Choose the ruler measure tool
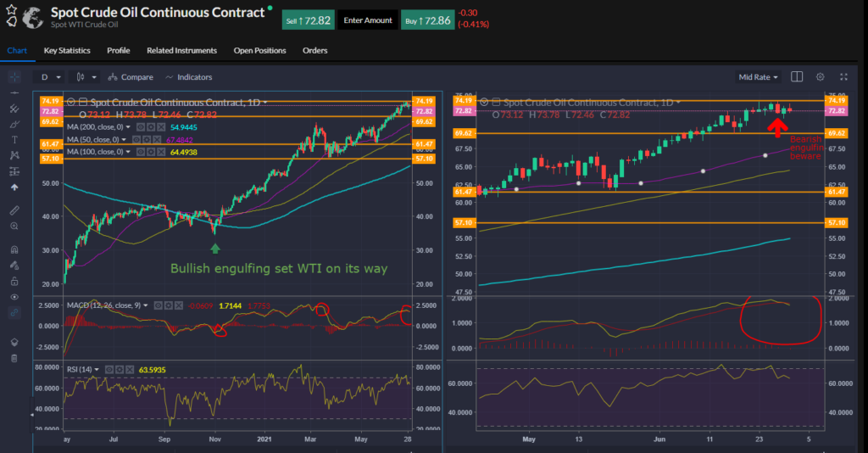Screen dimensions: 868x453 point(14,210)
